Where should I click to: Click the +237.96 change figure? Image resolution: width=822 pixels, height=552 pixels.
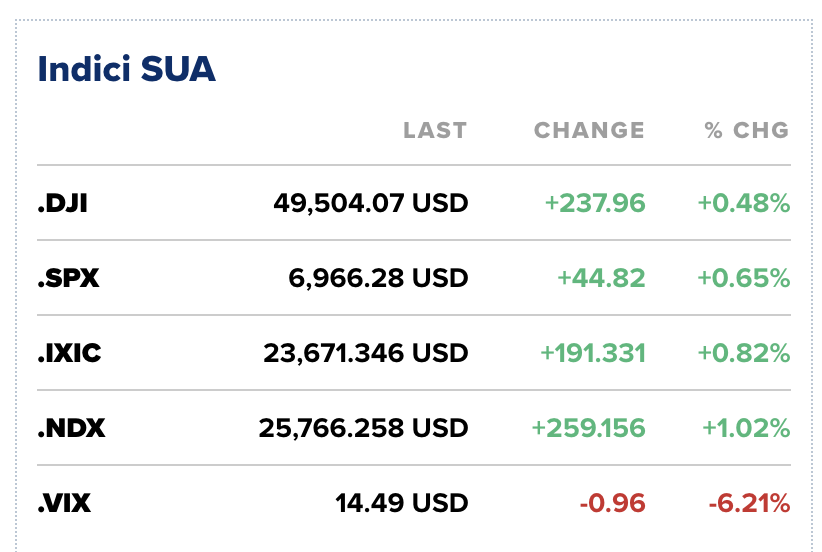pyautogui.click(x=595, y=204)
